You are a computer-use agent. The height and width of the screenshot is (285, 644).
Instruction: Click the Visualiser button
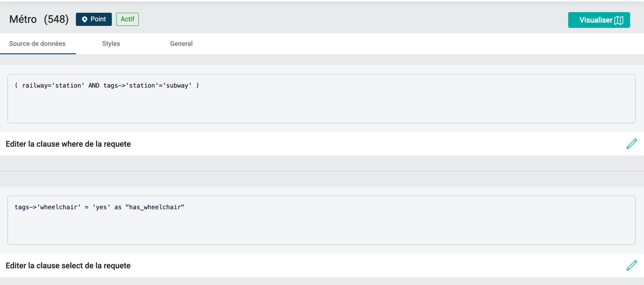click(x=599, y=20)
